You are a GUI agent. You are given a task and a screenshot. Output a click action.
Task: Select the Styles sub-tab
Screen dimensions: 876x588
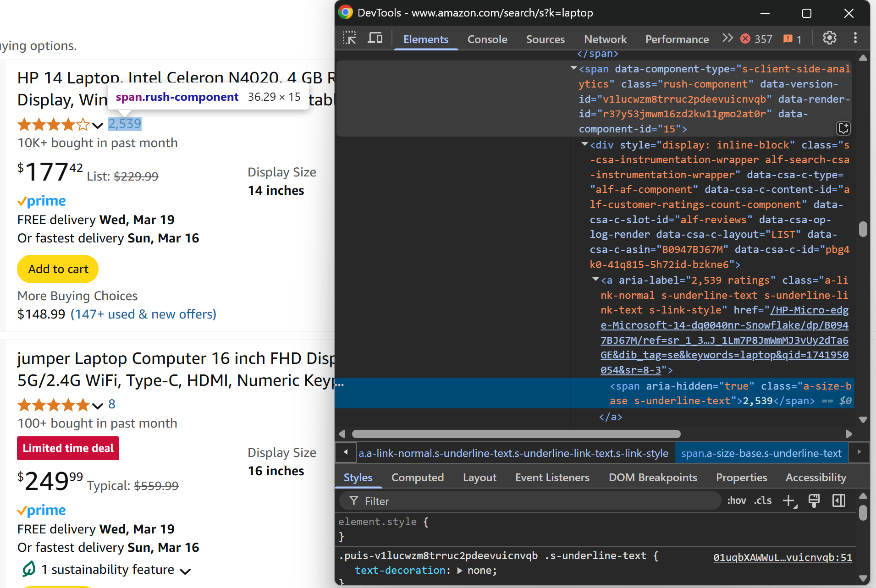click(358, 478)
